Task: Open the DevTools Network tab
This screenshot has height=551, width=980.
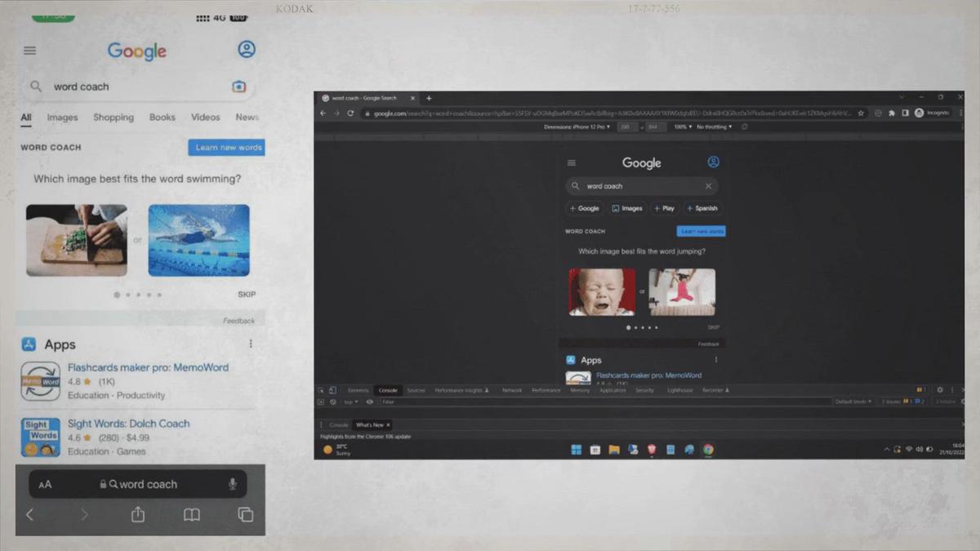Action: (x=512, y=390)
